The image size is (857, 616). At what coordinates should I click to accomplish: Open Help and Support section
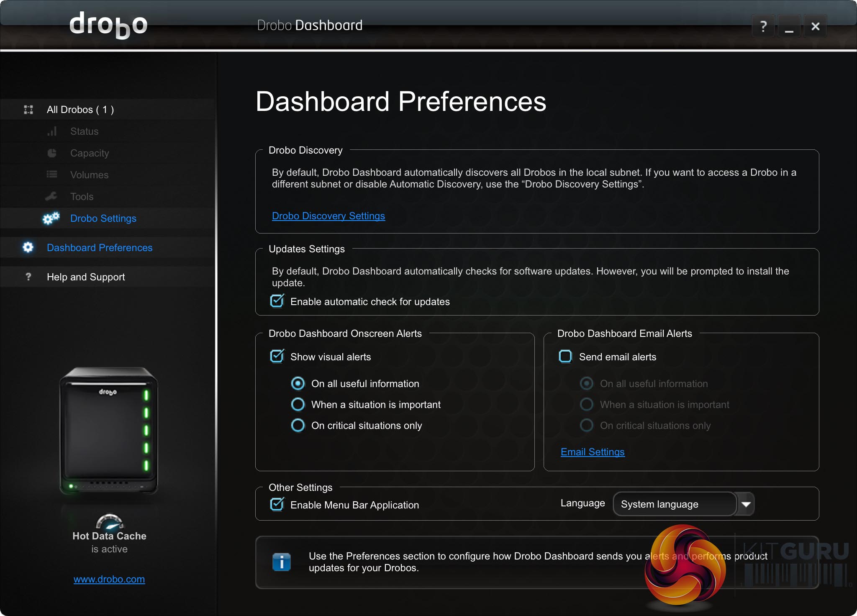click(86, 277)
